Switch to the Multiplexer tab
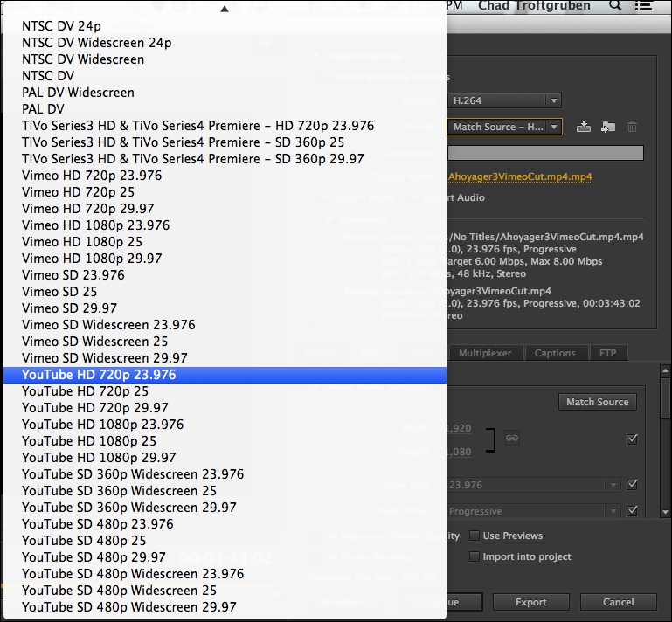This screenshot has height=622, width=672. (485, 353)
